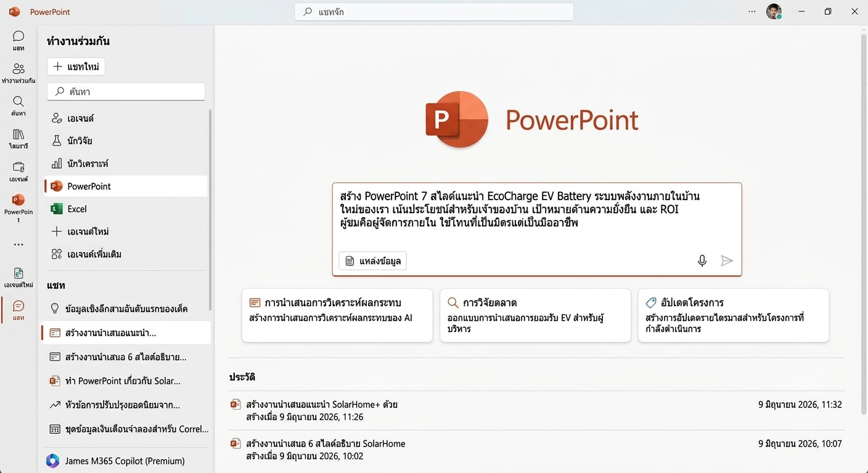Restore down the PowerPoint window
Viewport: 868px width, 473px height.
828,11
